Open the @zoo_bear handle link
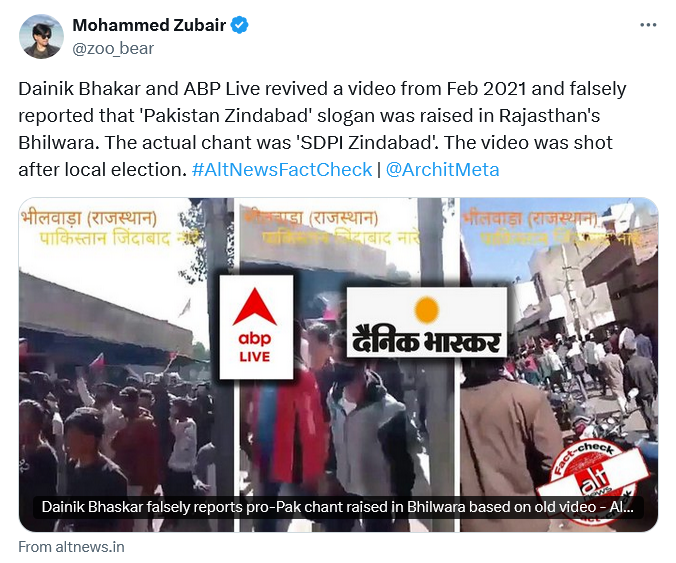This screenshot has height=563, width=676. click(113, 49)
